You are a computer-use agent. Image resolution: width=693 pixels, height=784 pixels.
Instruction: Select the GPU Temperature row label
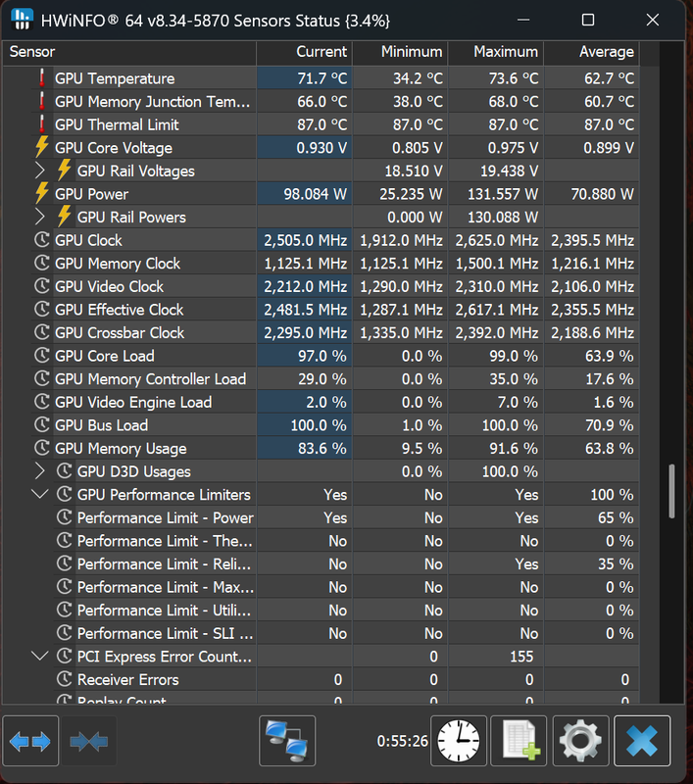coord(115,78)
